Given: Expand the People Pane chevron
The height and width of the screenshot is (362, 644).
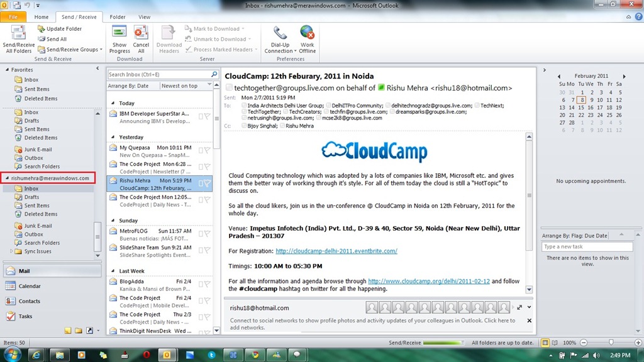Looking at the screenshot, I should (x=529, y=307).
